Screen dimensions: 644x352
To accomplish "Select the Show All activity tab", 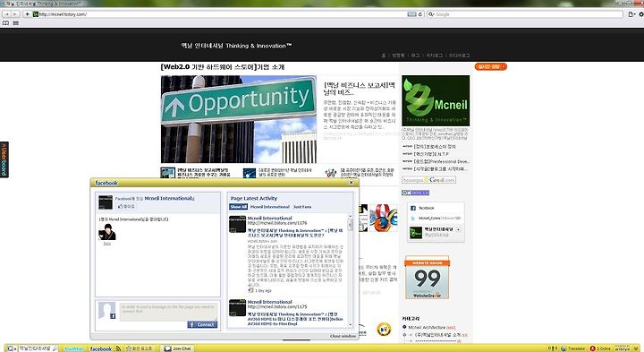I will point(238,207).
